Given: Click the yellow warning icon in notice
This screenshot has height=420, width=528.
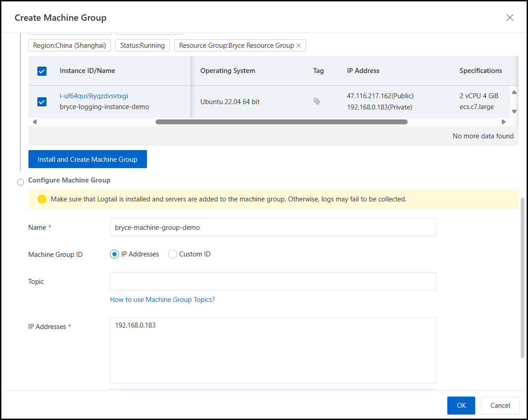Looking at the screenshot, I should click(x=42, y=199).
